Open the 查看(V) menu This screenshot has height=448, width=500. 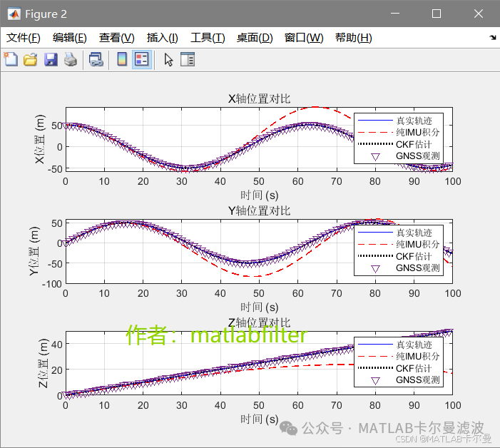click(117, 38)
